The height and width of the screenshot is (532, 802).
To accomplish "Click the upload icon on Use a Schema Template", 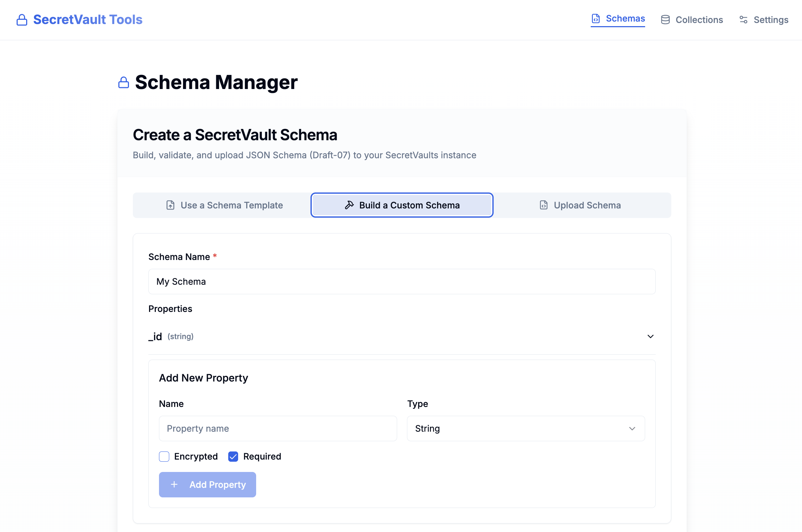I will [x=170, y=205].
